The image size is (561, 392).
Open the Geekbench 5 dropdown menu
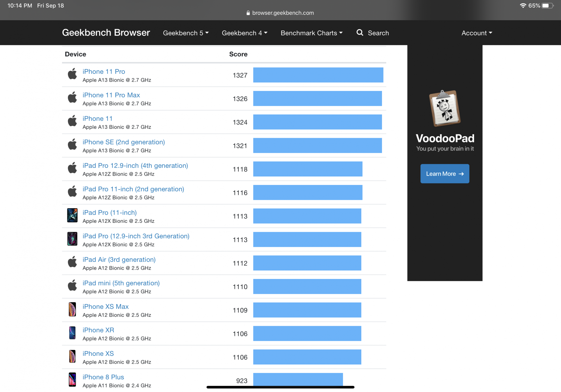click(186, 33)
